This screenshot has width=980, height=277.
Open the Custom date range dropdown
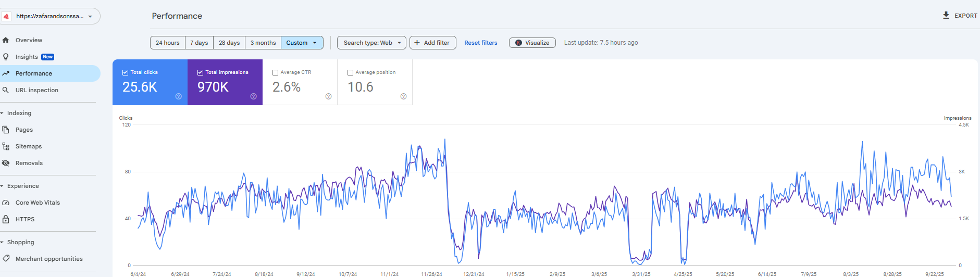pyautogui.click(x=302, y=43)
